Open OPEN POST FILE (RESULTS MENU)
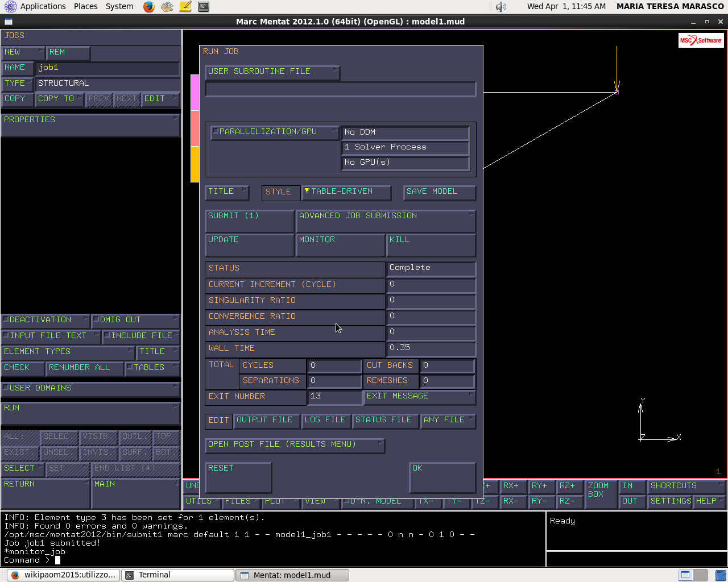728x582 pixels. (295, 445)
